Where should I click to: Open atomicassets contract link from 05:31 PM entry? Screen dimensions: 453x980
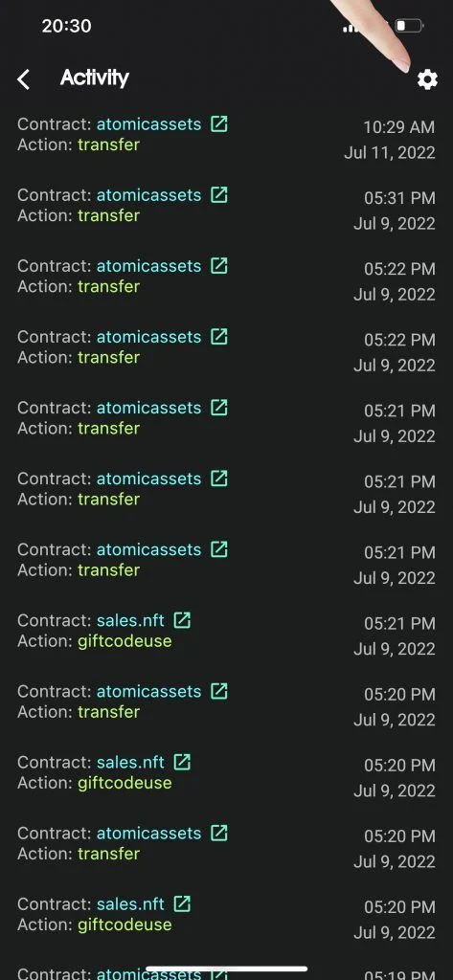pos(148,195)
